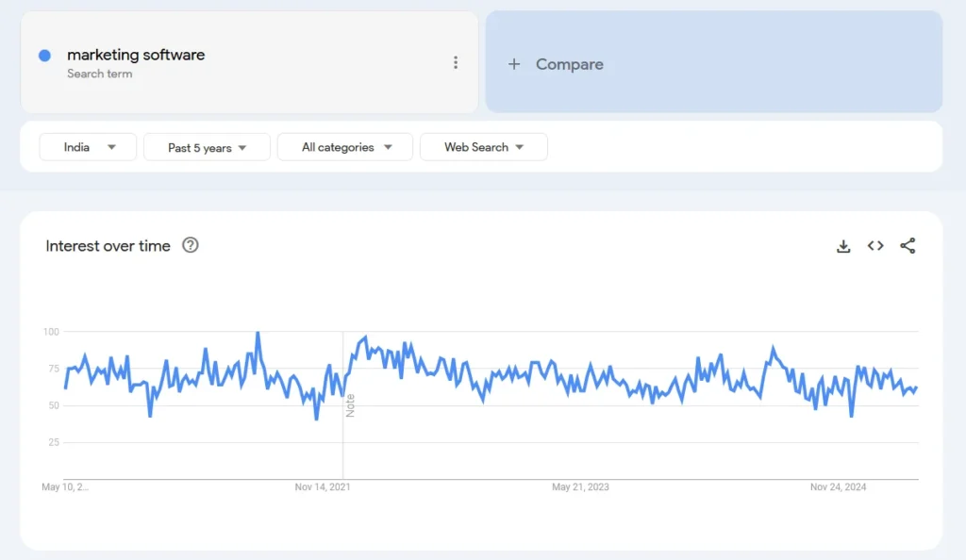Screen dimensions: 966x560
Task: Share the Interest over time chart
Action: 908,246
